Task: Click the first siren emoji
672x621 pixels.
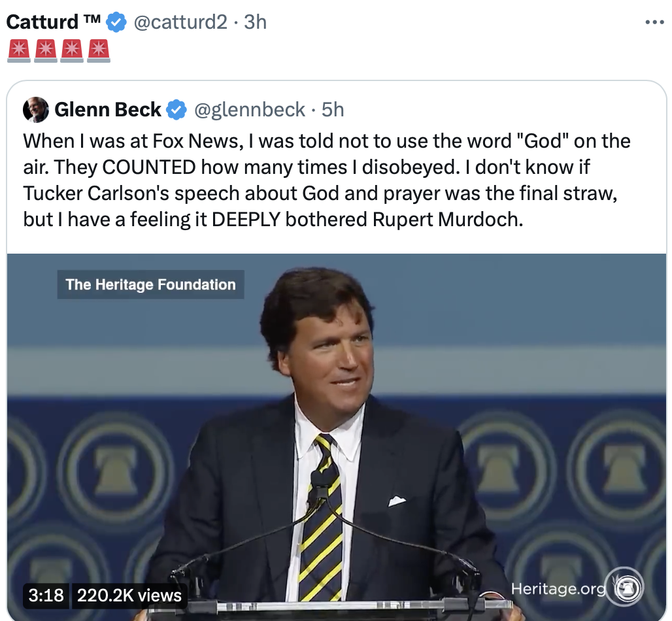Action: pyautogui.click(x=19, y=50)
